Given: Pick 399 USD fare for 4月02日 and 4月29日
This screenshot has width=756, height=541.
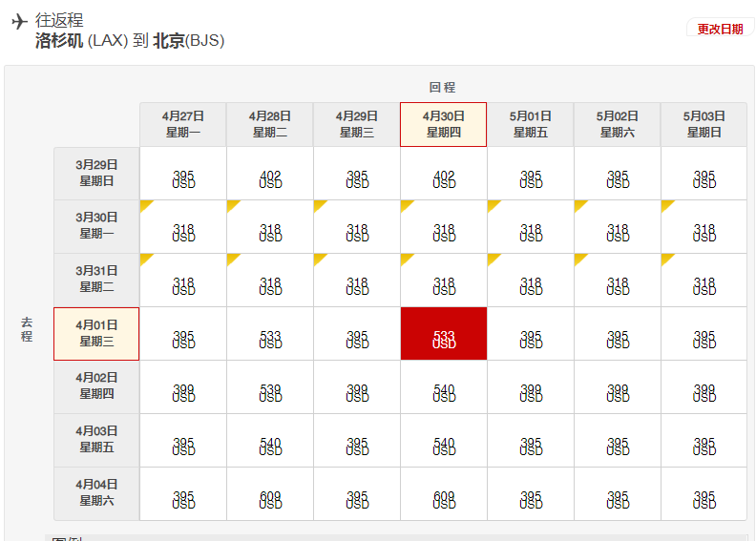Looking at the screenshot, I should (x=357, y=387).
